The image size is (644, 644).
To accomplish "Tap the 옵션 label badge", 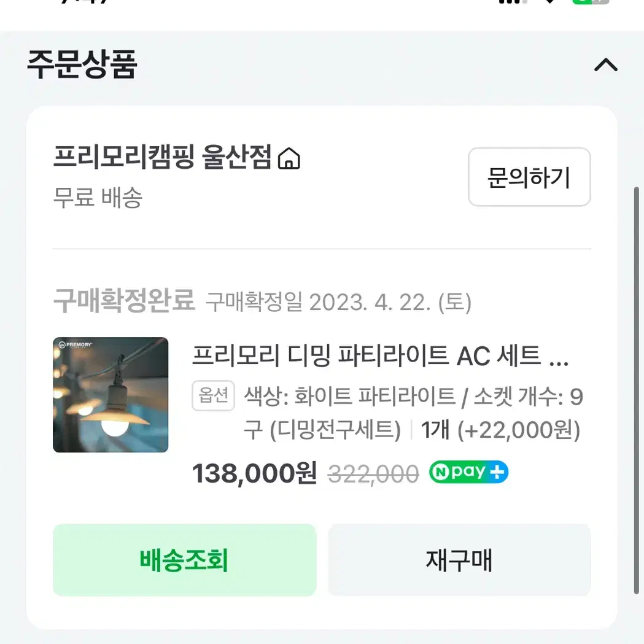I will (x=213, y=395).
